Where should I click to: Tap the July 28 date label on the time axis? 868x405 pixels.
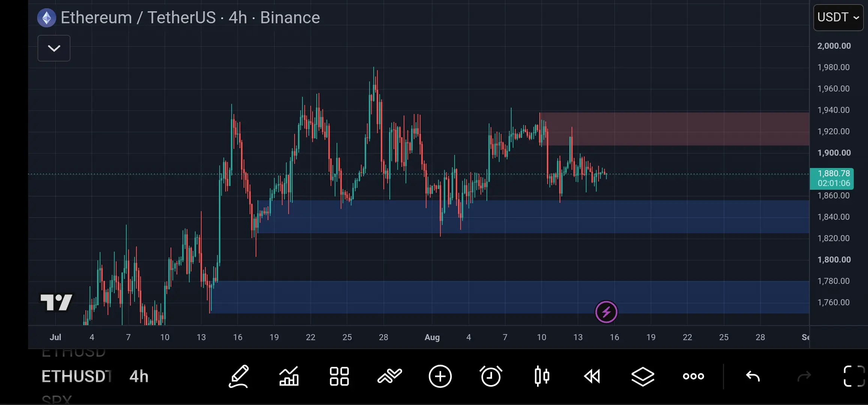coord(383,337)
